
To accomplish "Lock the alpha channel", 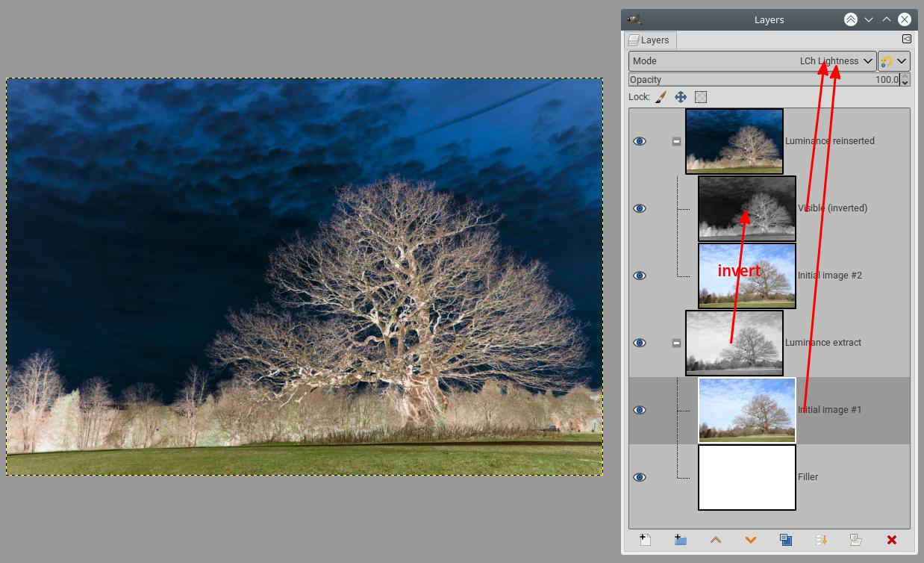I will [x=700, y=97].
